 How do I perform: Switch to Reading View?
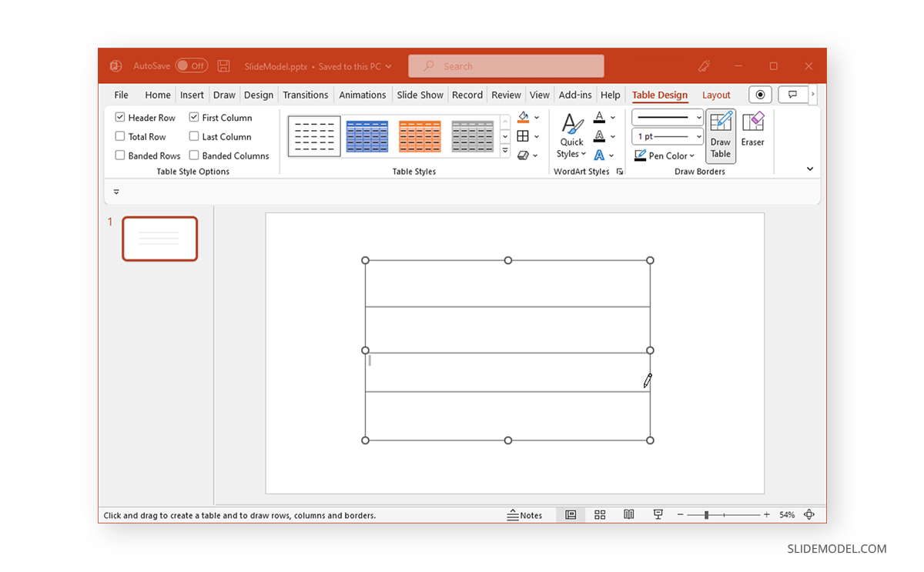629,515
